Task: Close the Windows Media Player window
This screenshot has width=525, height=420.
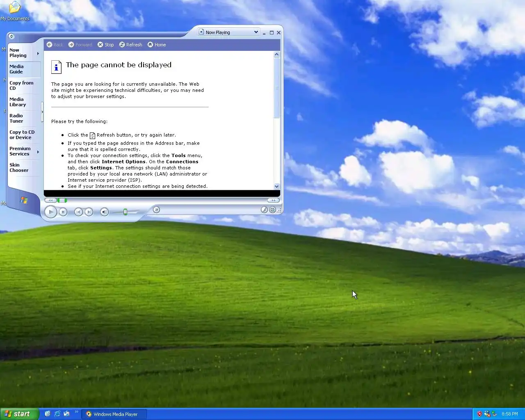Action: point(279,32)
